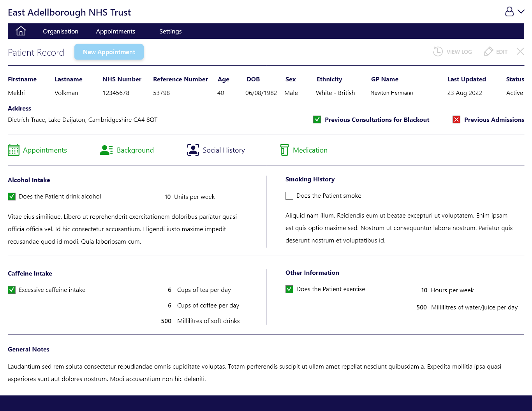
Task: Select the Last Updated date 23 Aug 2022
Action: point(465,93)
